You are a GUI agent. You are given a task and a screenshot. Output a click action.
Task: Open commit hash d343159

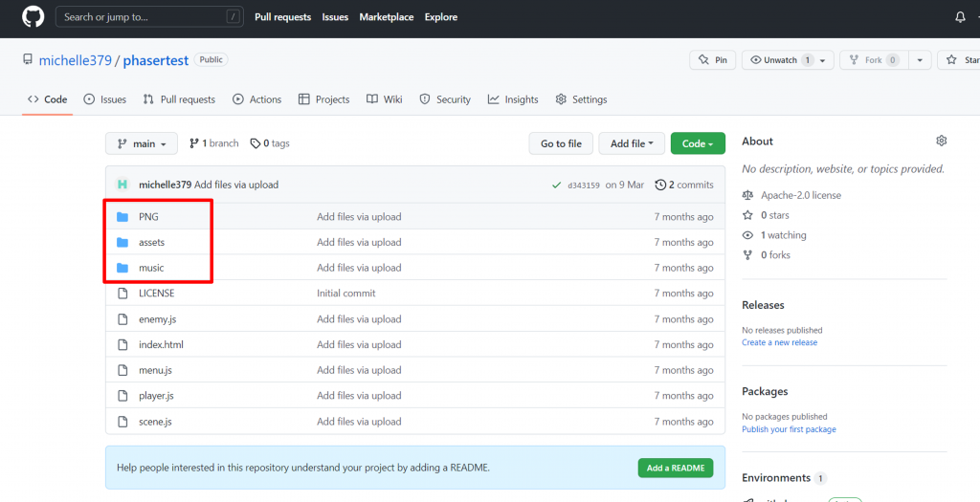click(584, 186)
